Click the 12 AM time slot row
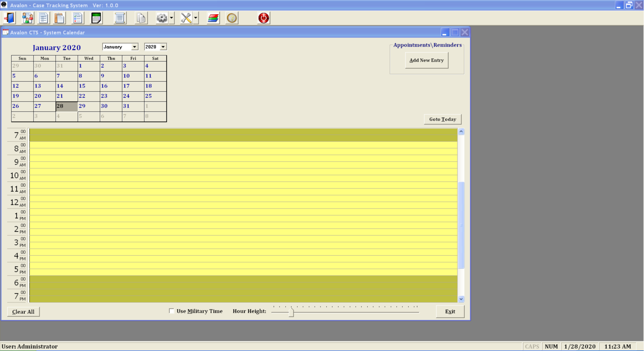This screenshot has height=351, width=644. tap(243, 202)
